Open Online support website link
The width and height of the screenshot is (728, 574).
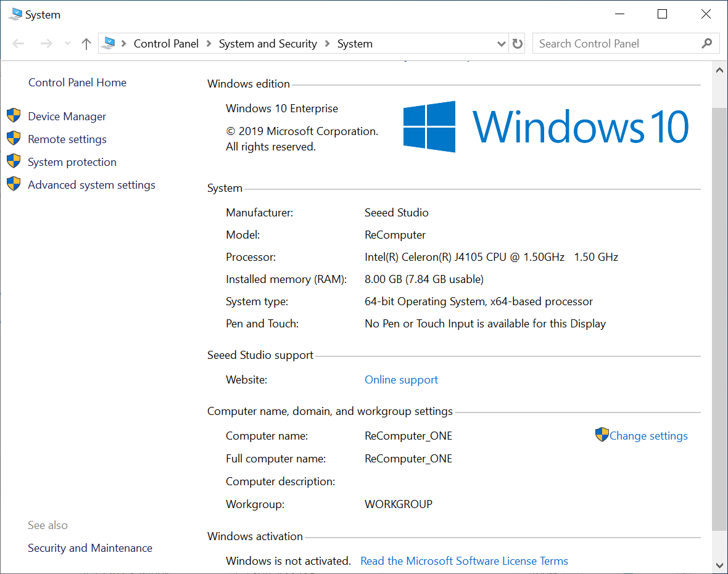[x=401, y=380]
